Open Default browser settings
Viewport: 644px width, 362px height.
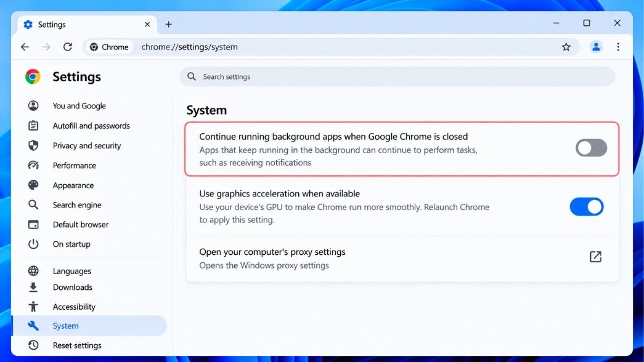coord(81,225)
